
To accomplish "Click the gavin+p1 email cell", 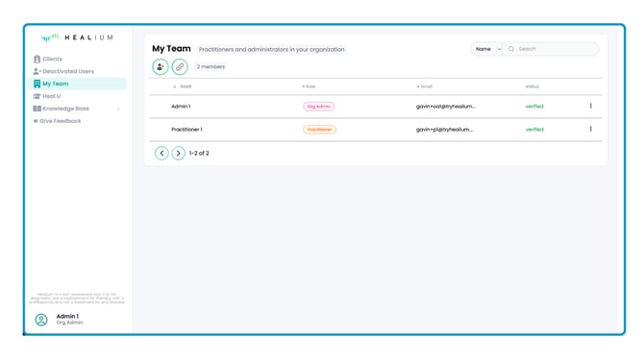I will (444, 130).
